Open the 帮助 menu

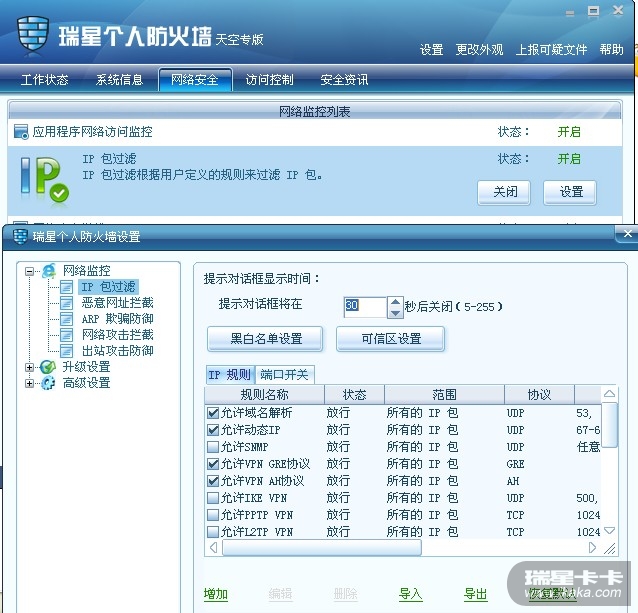[x=612, y=50]
